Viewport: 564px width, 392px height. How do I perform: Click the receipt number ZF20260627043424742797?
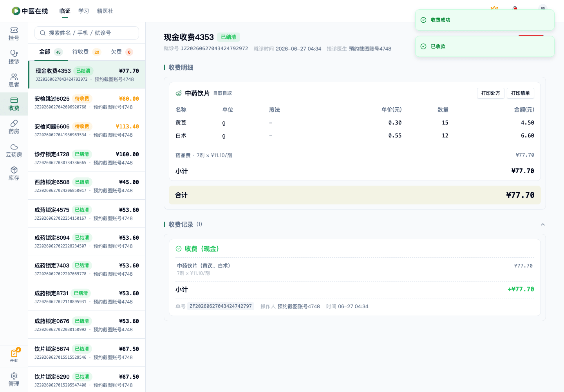(221, 306)
